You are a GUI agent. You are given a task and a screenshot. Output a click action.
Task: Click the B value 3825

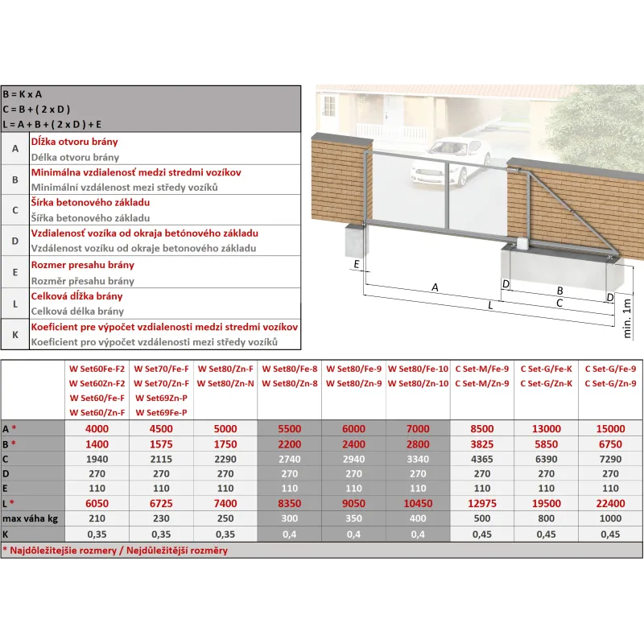(482, 444)
